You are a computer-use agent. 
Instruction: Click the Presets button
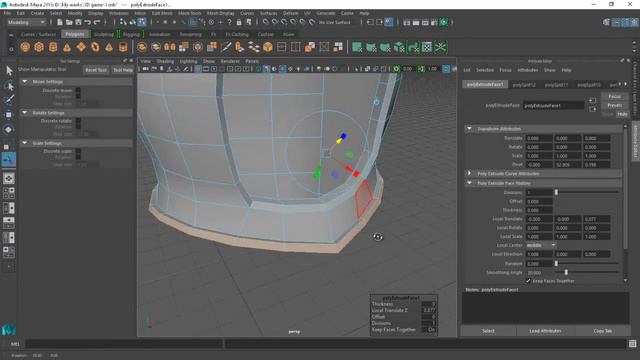[614, 105]
